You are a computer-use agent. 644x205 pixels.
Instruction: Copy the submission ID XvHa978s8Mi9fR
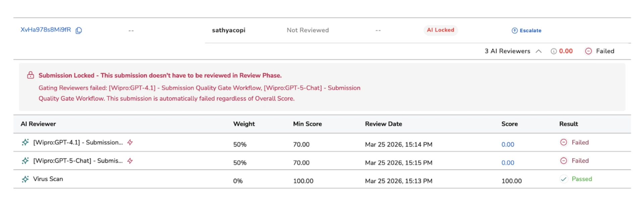78,30
